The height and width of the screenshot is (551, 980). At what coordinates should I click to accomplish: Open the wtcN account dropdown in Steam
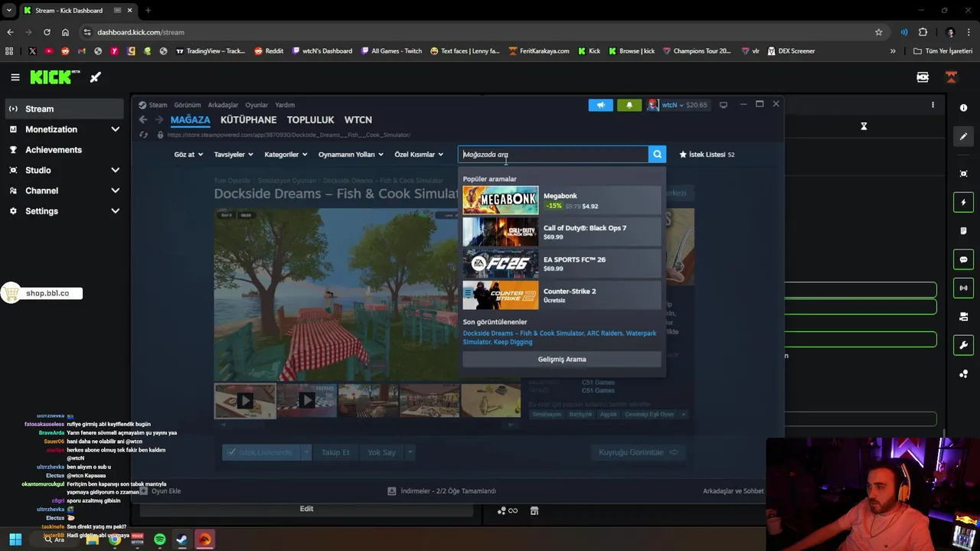pos(678,105)
